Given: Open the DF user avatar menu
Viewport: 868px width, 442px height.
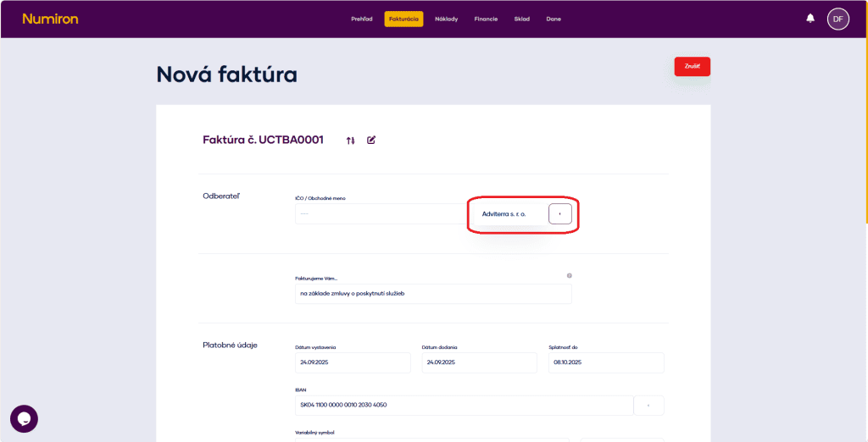Looking at the screenshot, I should click(x=838, y=19).
